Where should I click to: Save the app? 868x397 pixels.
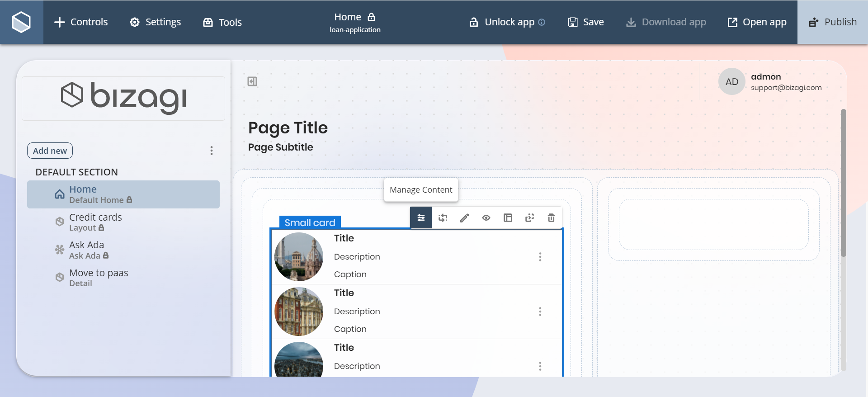tap(586, 22)
